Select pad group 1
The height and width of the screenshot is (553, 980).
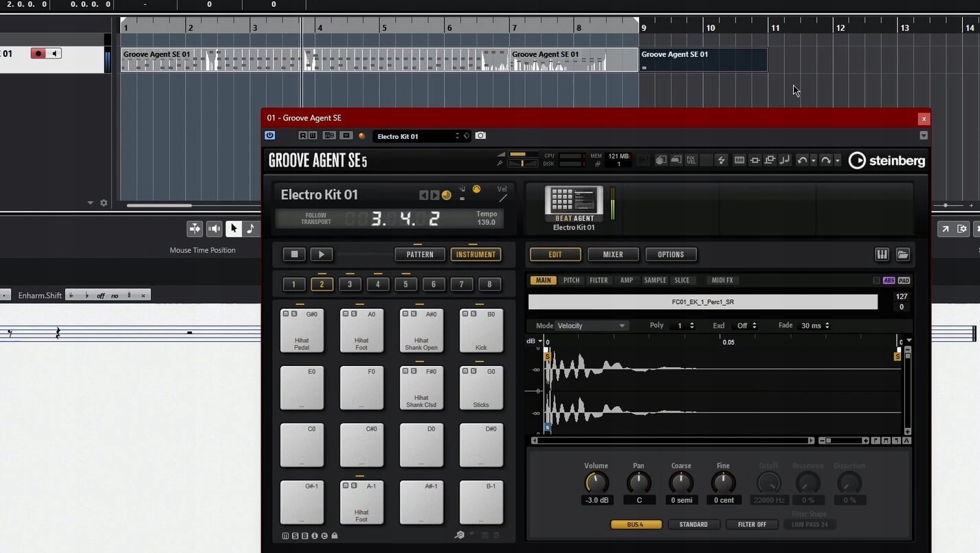pos(293,284)
